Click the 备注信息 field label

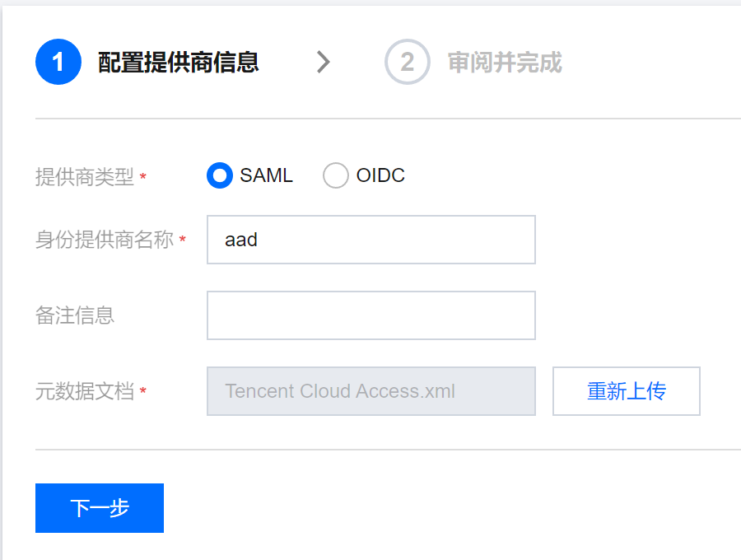click(x=74, y=315)
